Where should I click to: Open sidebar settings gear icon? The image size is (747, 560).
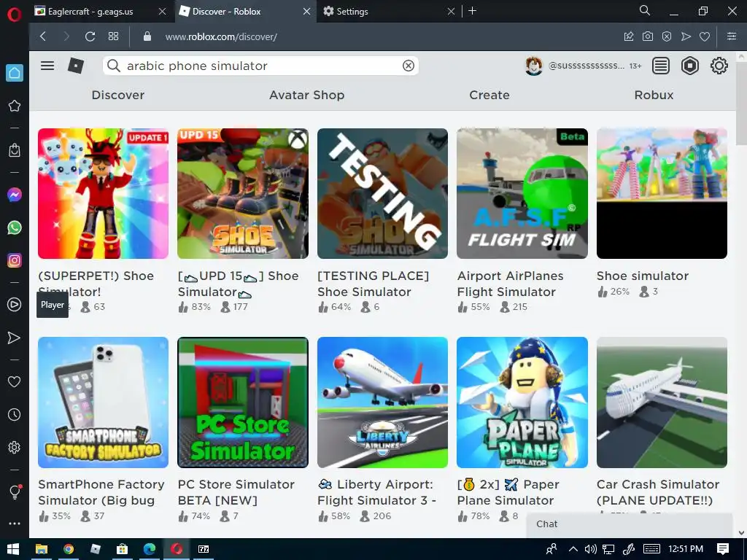[x=15, y=448]
